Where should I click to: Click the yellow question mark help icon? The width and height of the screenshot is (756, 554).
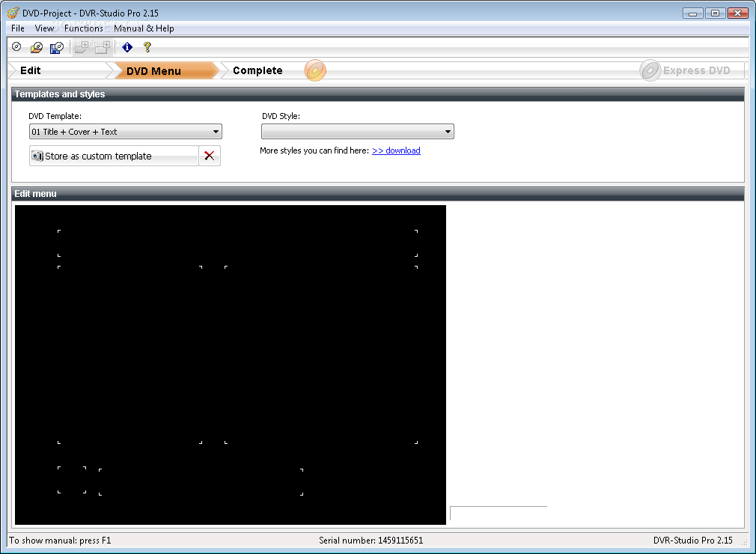click(x=147, y=47)
